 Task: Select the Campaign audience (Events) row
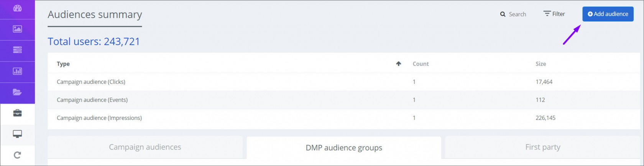pyautogui.click(x=344, y=100)
